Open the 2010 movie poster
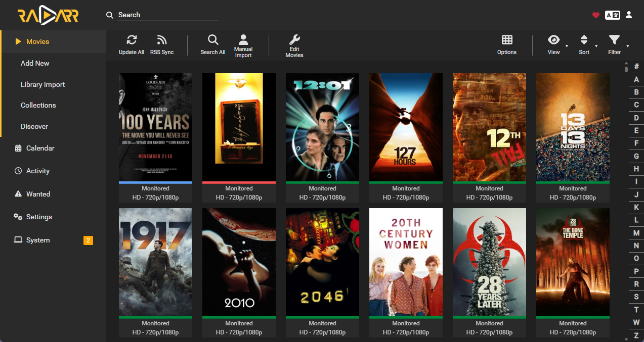 [239, 262]
